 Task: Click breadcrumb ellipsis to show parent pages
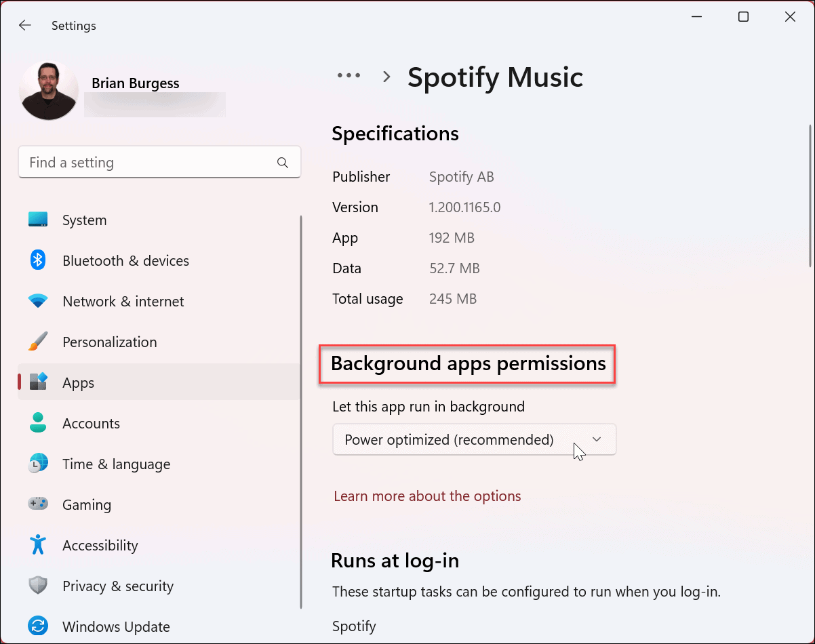click(x=349, y=76)
